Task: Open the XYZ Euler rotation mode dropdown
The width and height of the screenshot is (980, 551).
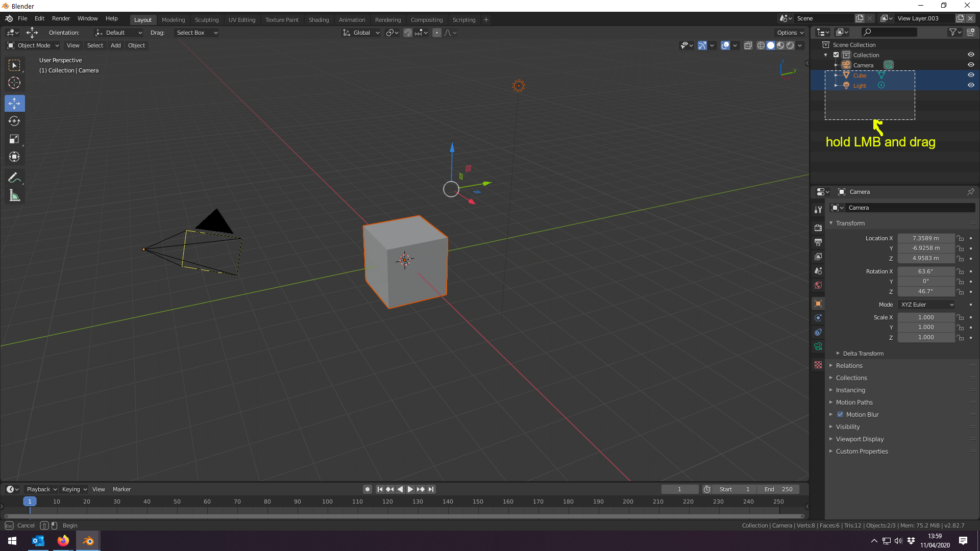Action: tap(926, 305)
